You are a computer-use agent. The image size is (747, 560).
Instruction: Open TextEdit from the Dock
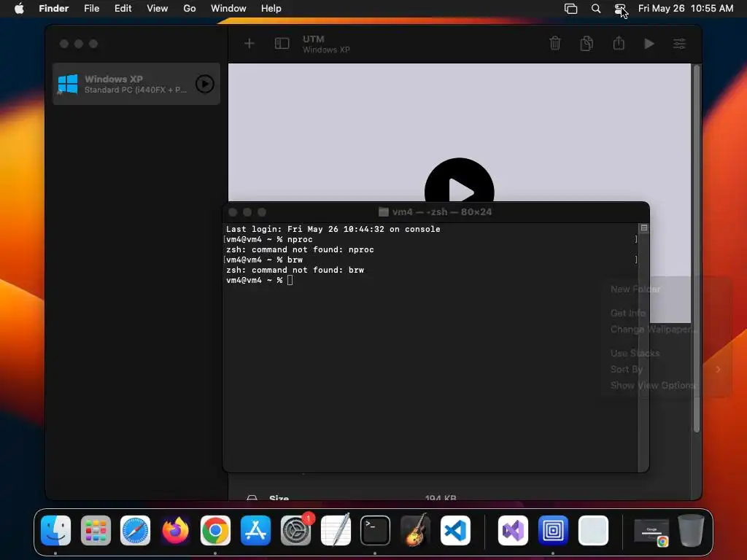click(x=336, y=530)
